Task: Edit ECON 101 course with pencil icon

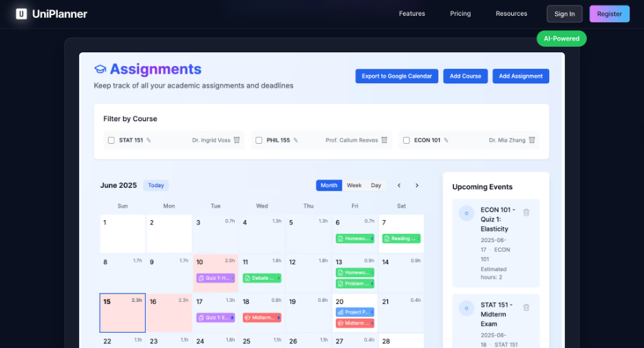Action: [446, 140]
